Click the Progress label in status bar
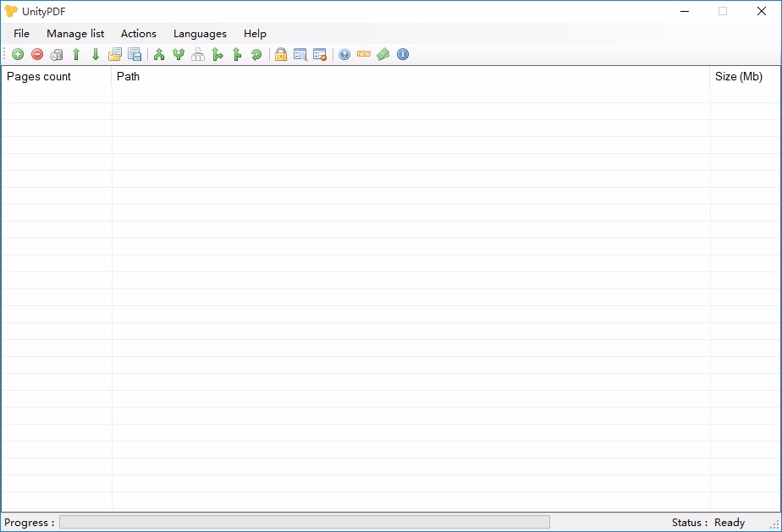The height and width of the screenshot is (532, 782). click(x=30, y=523)
